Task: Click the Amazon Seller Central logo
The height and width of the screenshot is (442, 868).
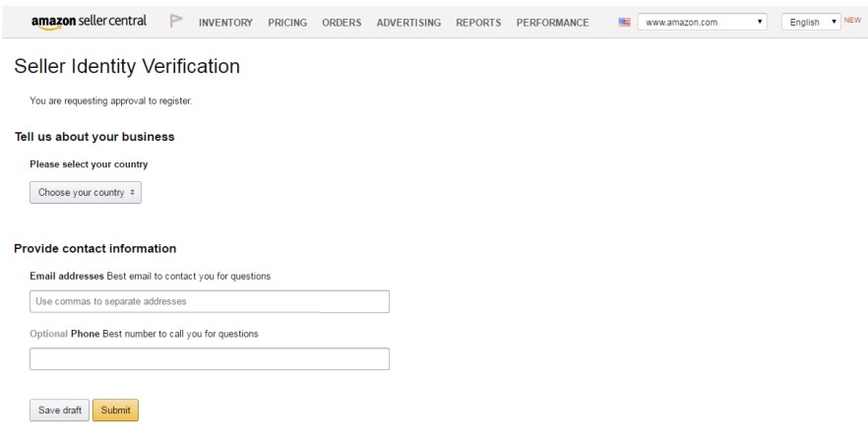Action: (89, 22)
